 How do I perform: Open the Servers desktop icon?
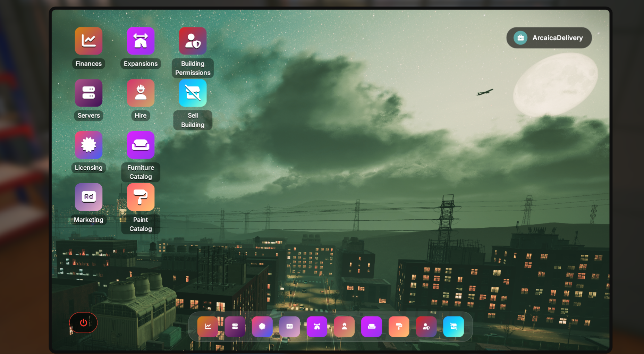88,93
